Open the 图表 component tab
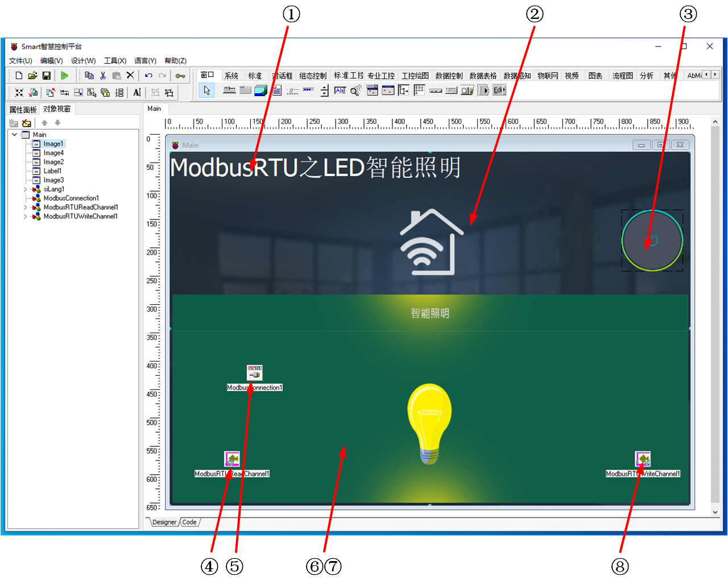 595,76
